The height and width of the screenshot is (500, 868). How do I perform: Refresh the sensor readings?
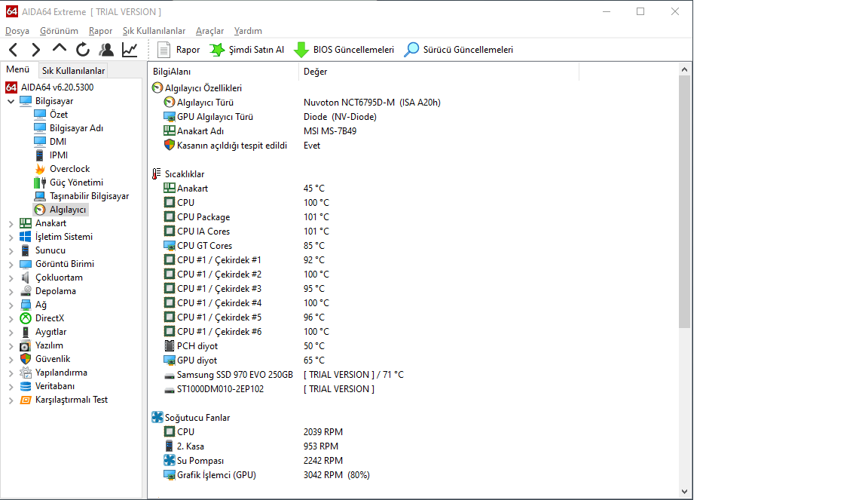click(83, 50)
